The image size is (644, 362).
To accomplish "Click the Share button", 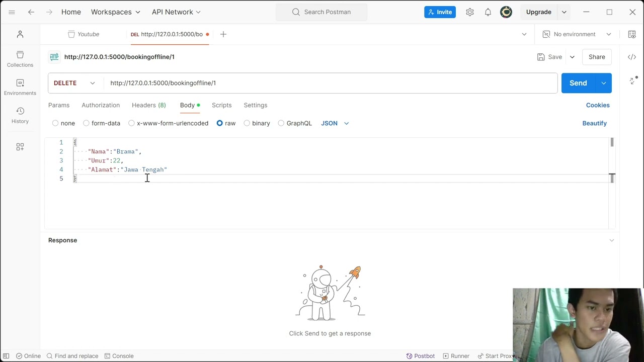I will point(597,57).
